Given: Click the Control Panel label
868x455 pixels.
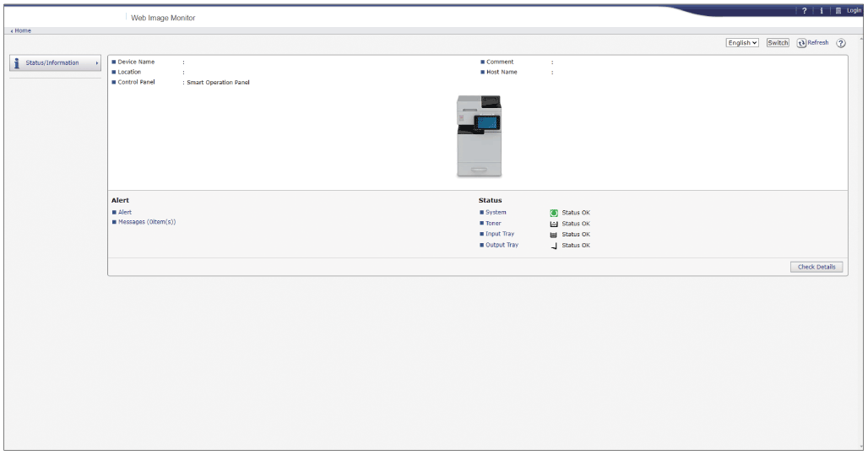Looking at the screenshot, I should (x=136, y=82).
